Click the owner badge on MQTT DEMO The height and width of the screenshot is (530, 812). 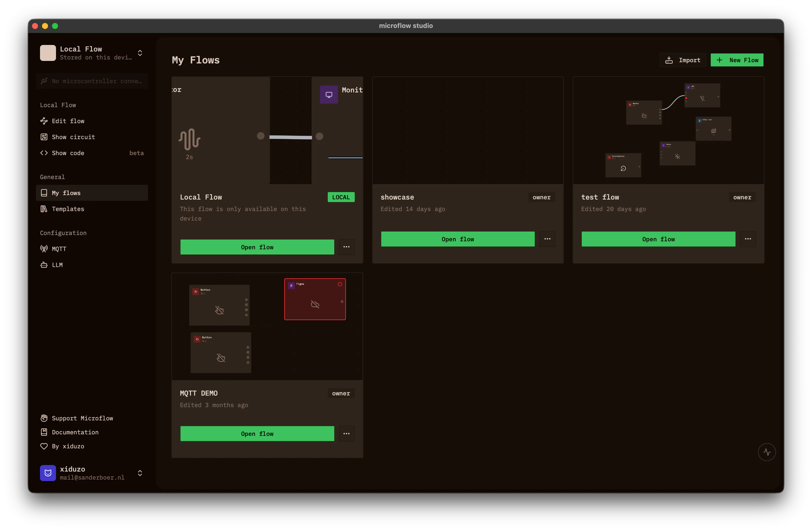coord(341,393)
